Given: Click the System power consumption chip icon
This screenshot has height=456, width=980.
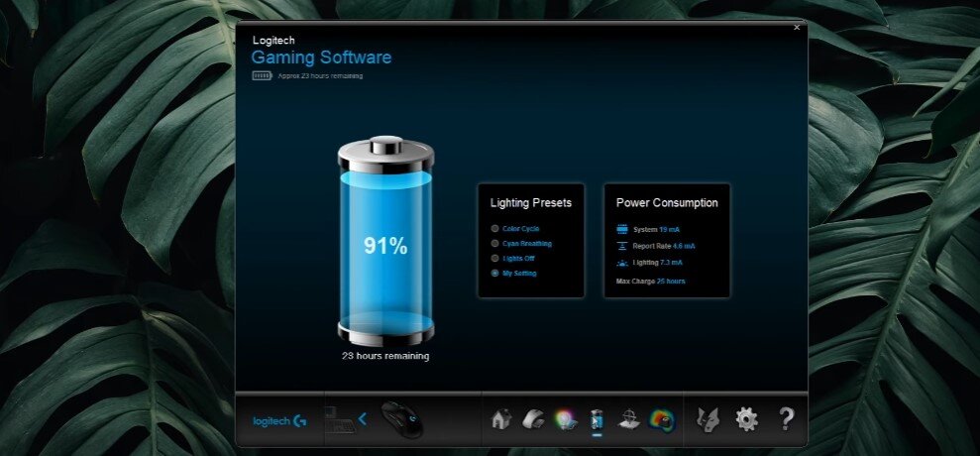Looking at the screenshot, I should 622,230.
